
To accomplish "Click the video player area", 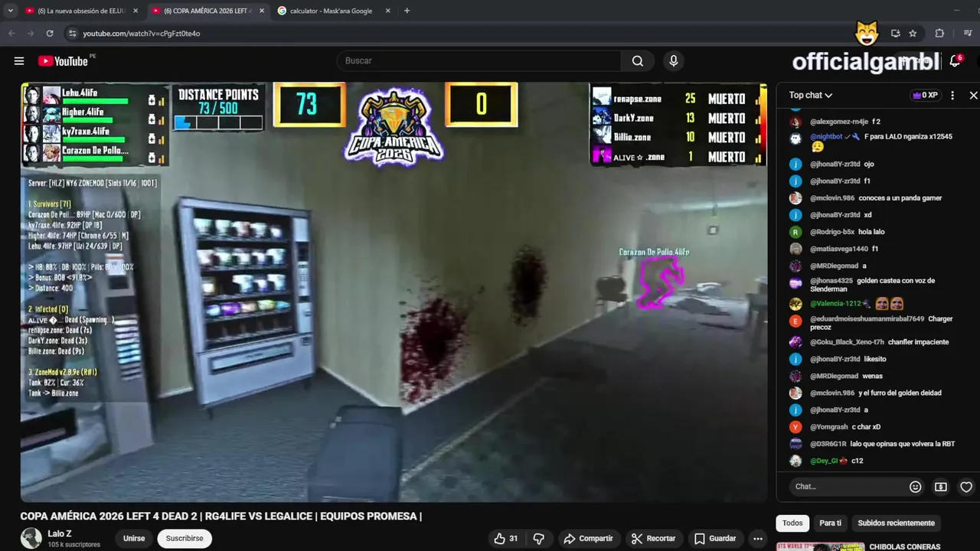I will click(394, 292).
